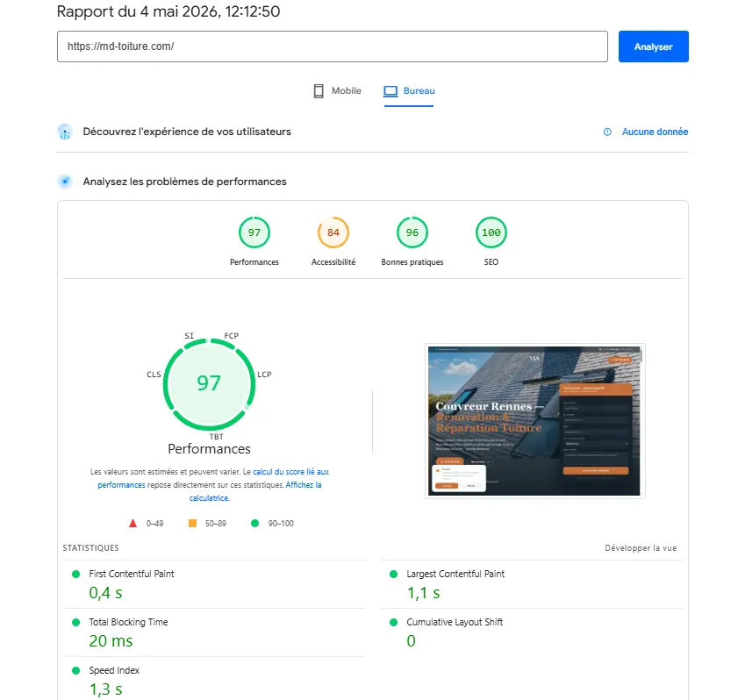738x700 pixels.
Task: Click the mobile phone icon
Action: point(319,91)
